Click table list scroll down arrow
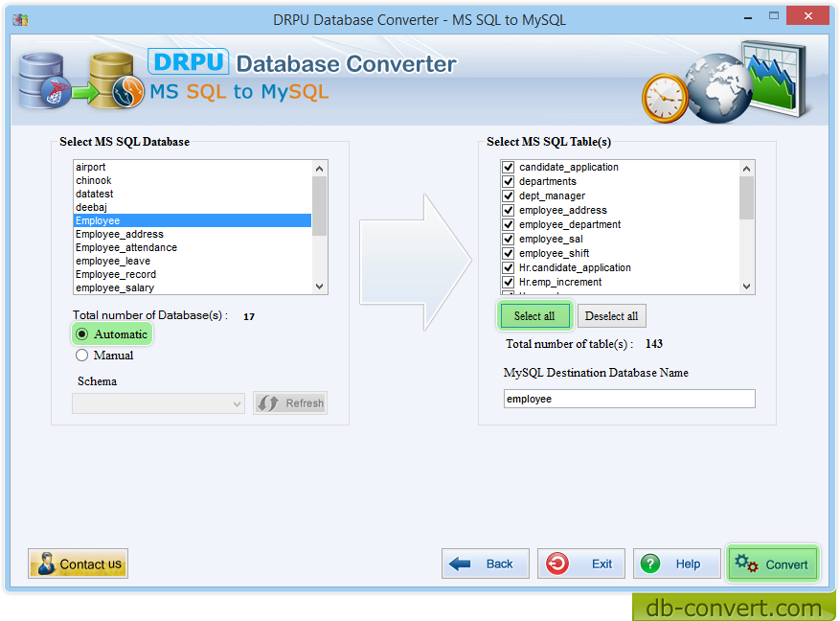 [x=746, y=287]
